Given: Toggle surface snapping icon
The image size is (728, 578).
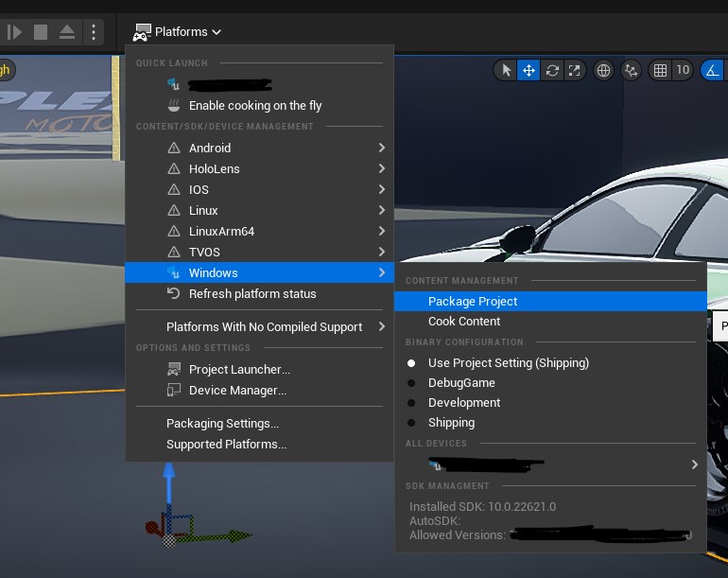Looking at the screenshot, I should [x=631, y=70].
